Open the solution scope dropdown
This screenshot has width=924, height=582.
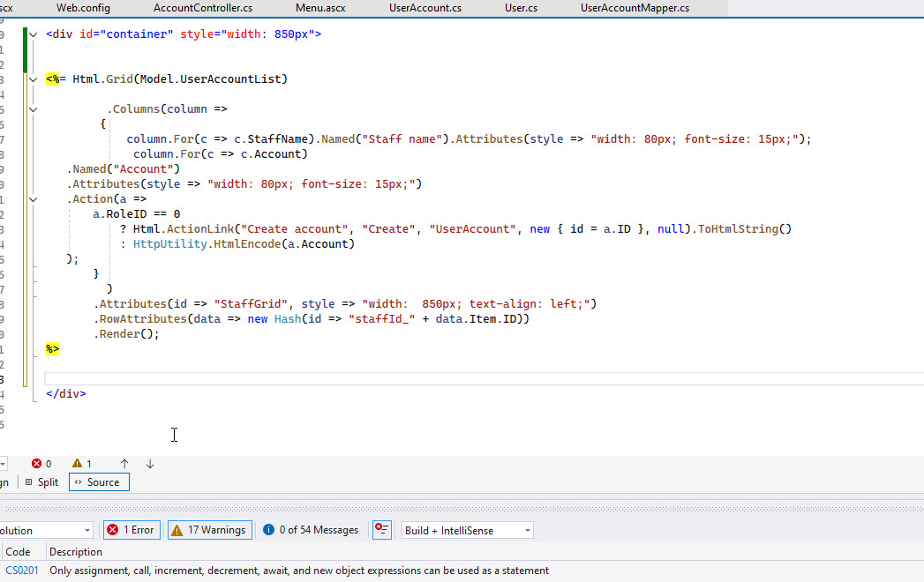[46, 530]
